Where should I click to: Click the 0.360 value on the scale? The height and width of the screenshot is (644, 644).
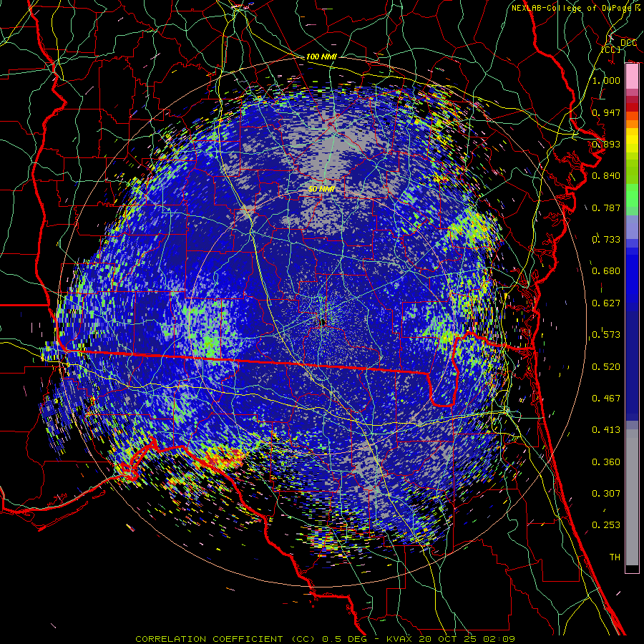tap(606, 462)
